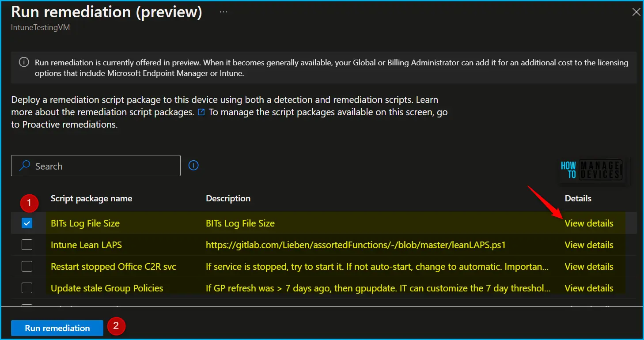Focus the Search input field

click(96, 166)
